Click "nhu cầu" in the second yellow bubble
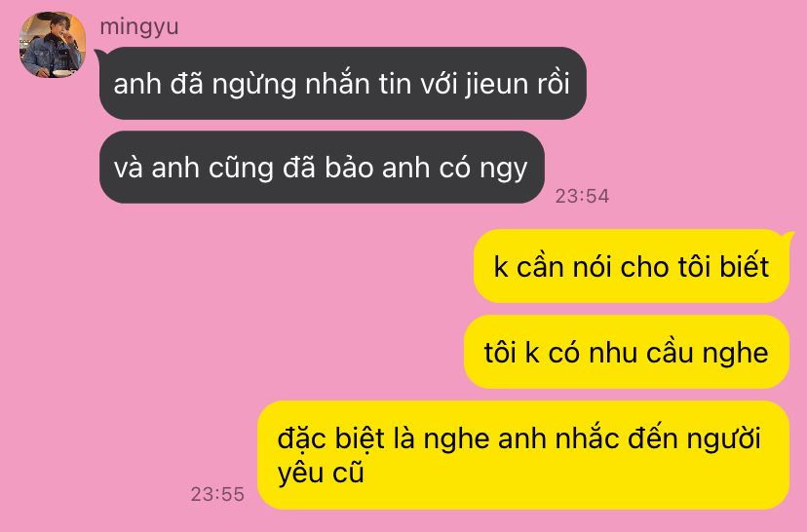Image resolution: width=807 pixels, height=532 pixels. pos(640,353)
